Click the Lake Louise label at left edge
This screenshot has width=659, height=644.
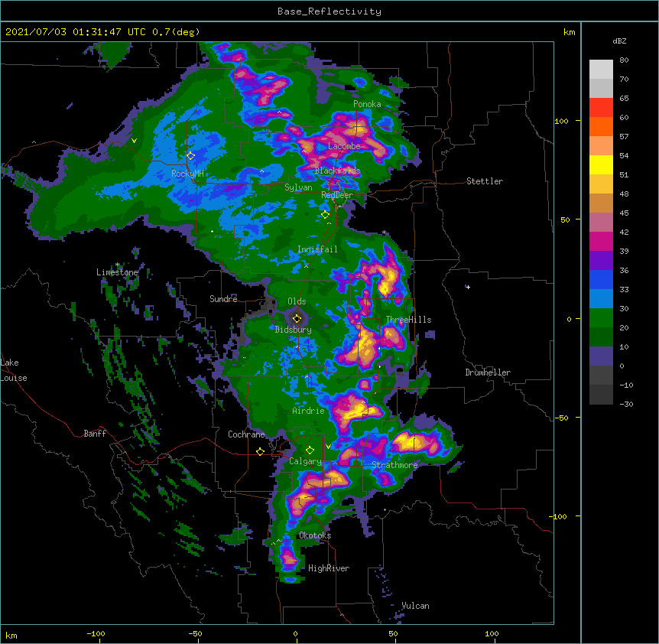tap(14, 370)
